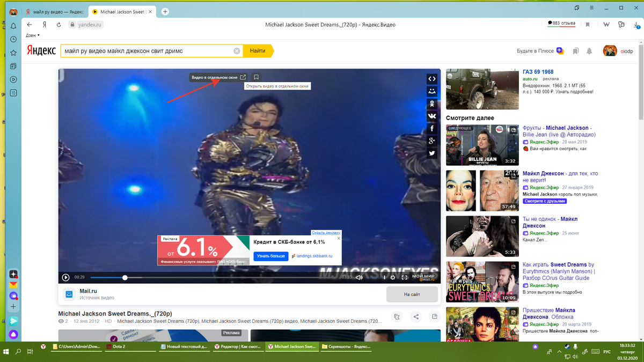Image resolution: width=644 pixels, height=362 pixels.
Task: Close the SKB bank ad banner
Action: pos(339,238)
